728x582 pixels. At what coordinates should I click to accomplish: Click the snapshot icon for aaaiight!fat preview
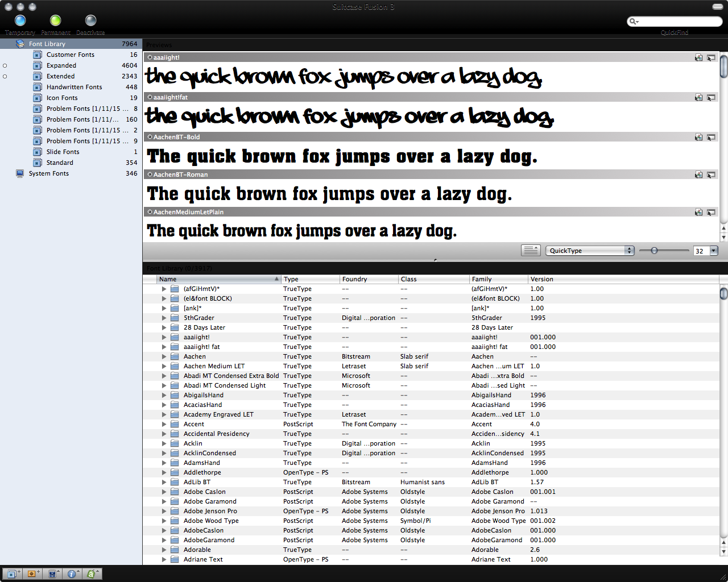pos(698,97)
